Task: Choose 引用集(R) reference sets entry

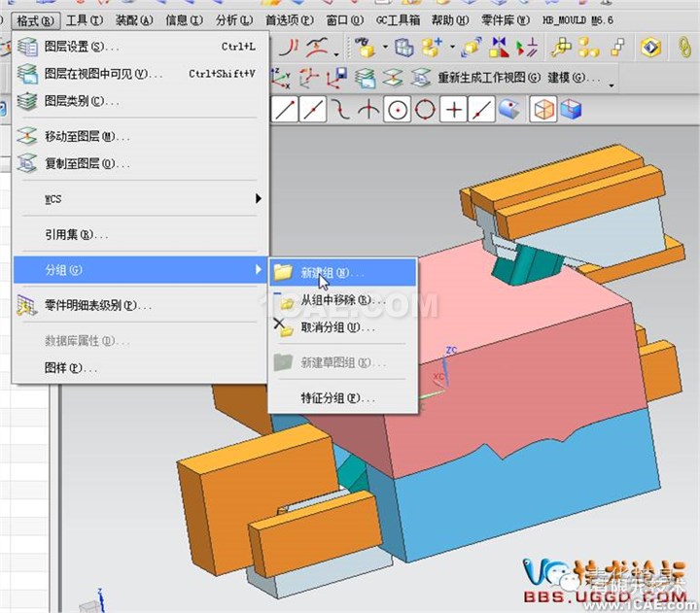Action: pyautogui.click(x=140, y=235)
